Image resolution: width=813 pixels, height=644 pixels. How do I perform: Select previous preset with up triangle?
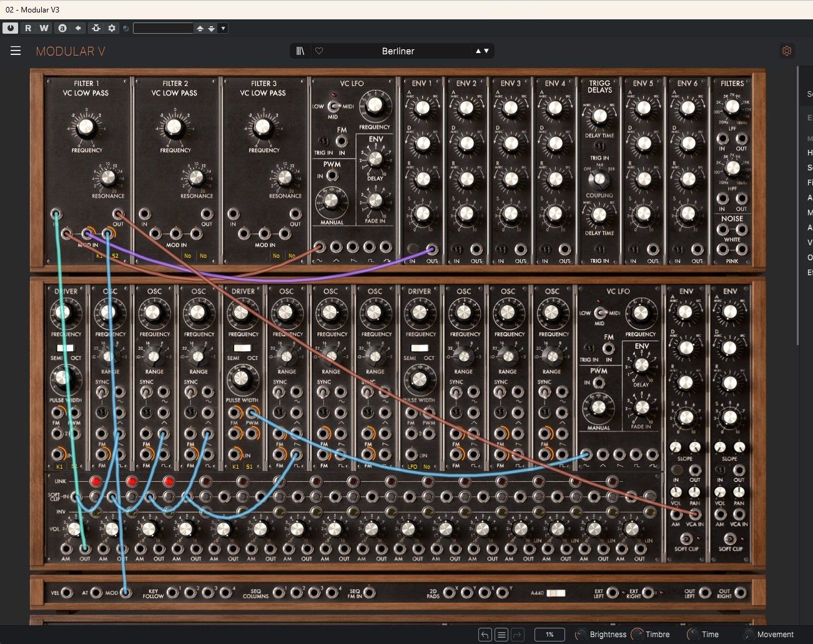click(x=478, y=51)
